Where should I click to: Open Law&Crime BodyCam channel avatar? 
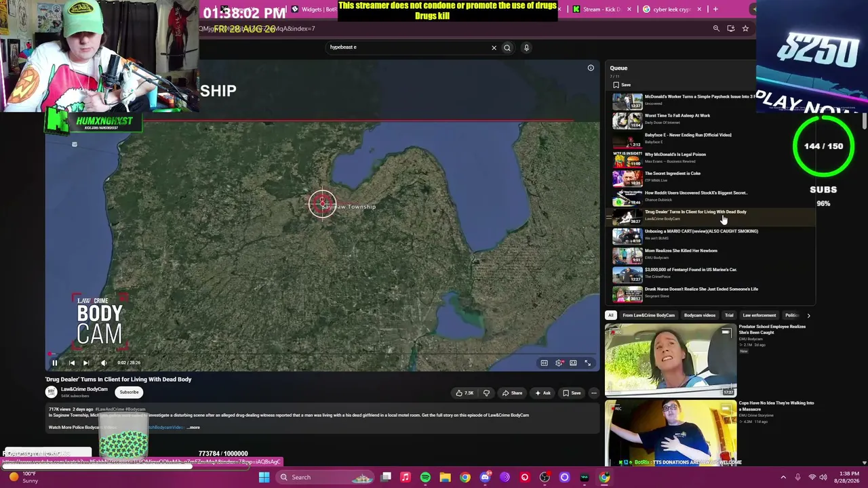[x=51, y=392]
